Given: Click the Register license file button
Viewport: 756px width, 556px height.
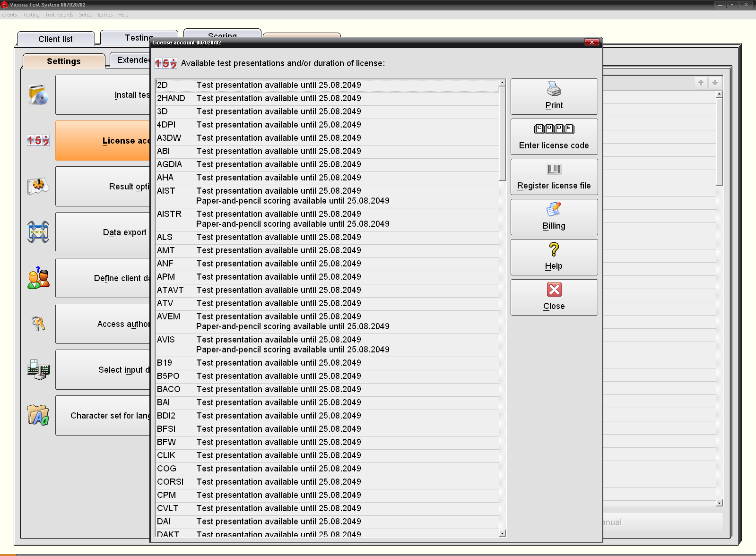Looking at the screenshot, I should point(554,177).
